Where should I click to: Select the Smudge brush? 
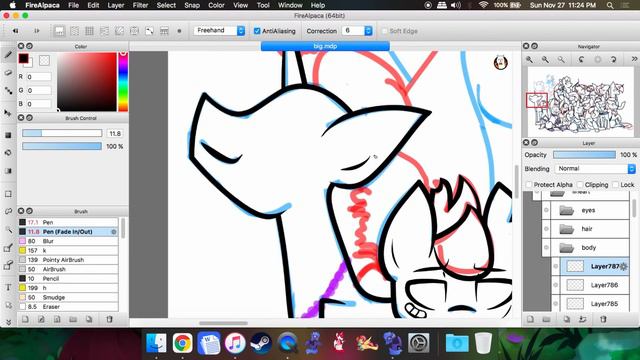coord(68,298)
